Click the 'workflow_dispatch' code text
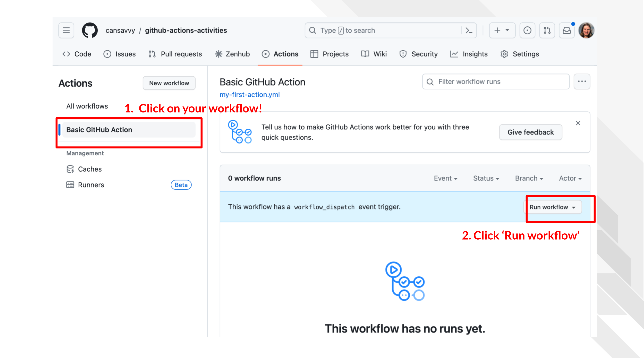 coord(324,207)
